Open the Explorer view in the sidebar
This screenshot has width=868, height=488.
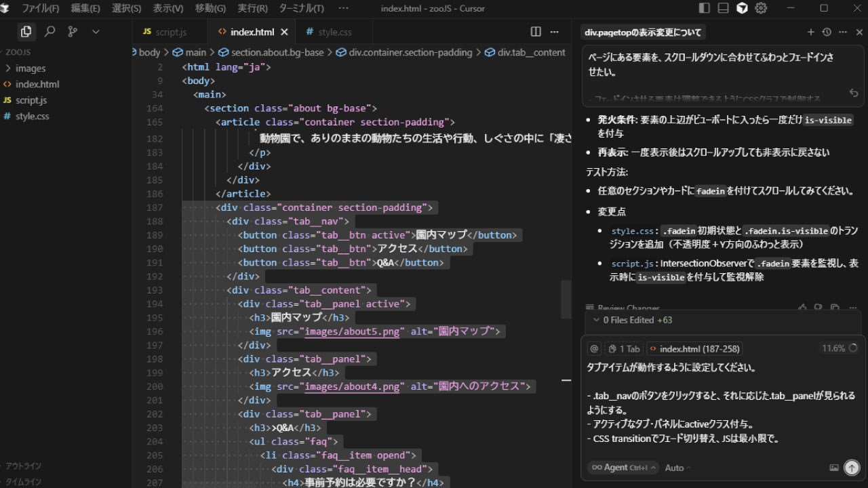tap(26, 32)
